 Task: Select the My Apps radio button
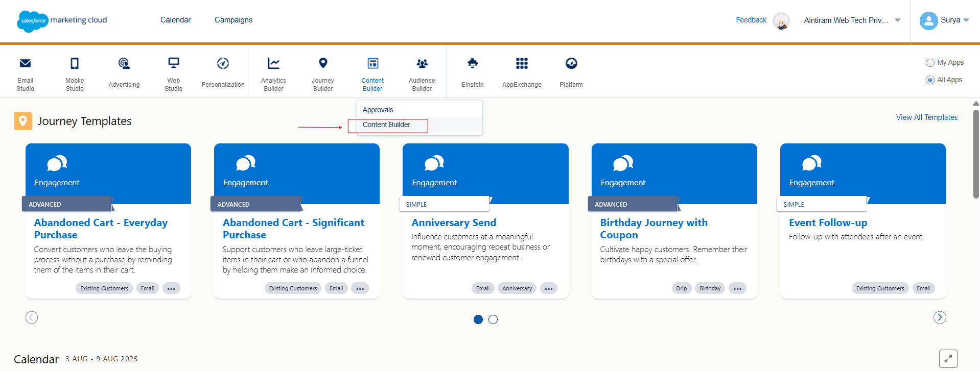click(930, 63)
